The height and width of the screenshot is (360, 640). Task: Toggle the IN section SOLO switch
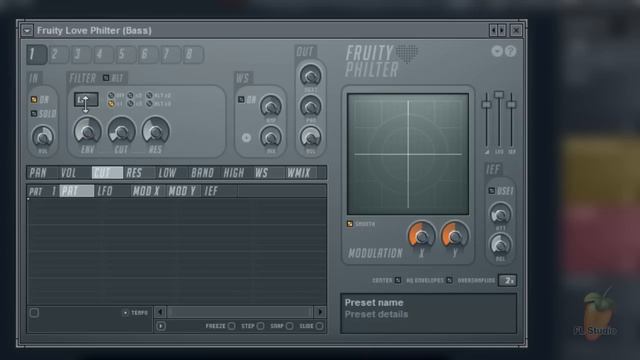tap(34, 113)
